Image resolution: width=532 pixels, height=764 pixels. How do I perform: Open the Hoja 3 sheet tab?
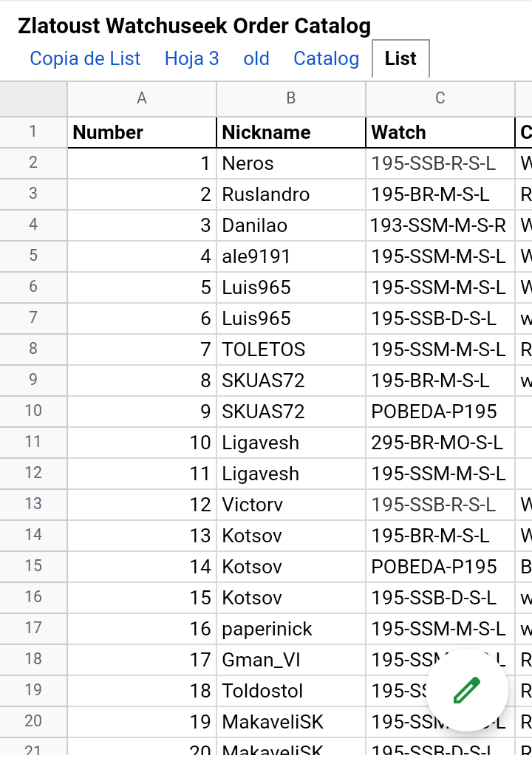pyautogui.click(x=191, y=59)
